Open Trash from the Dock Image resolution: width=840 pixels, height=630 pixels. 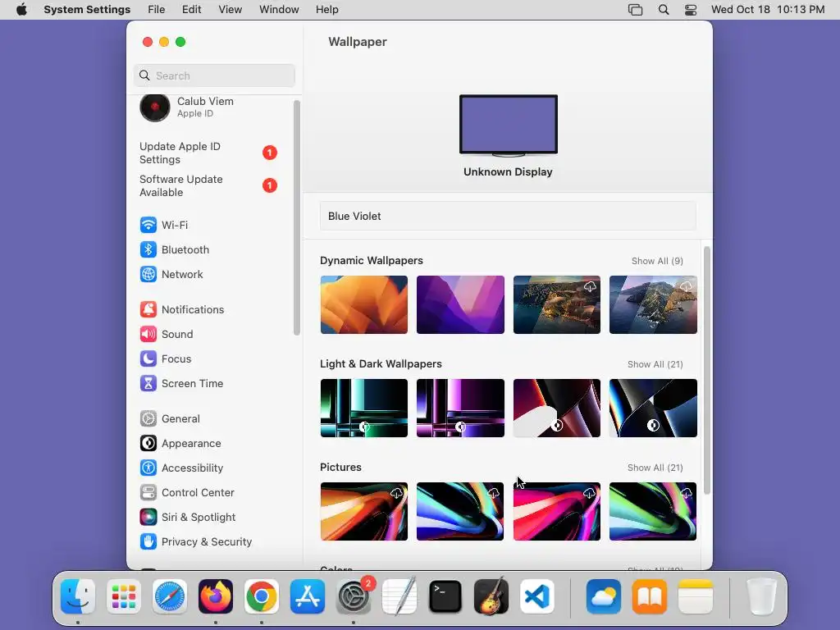point(762,596)
